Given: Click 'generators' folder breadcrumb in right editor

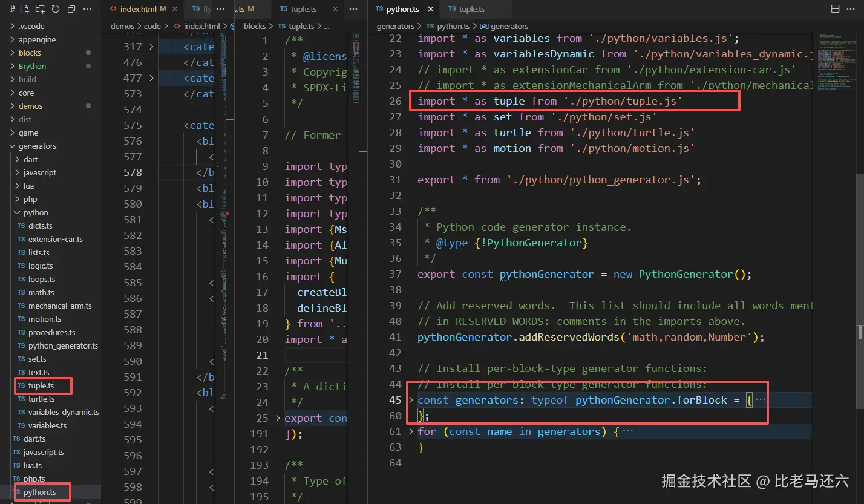Looking at the screenshot, I should coord(396,26).
